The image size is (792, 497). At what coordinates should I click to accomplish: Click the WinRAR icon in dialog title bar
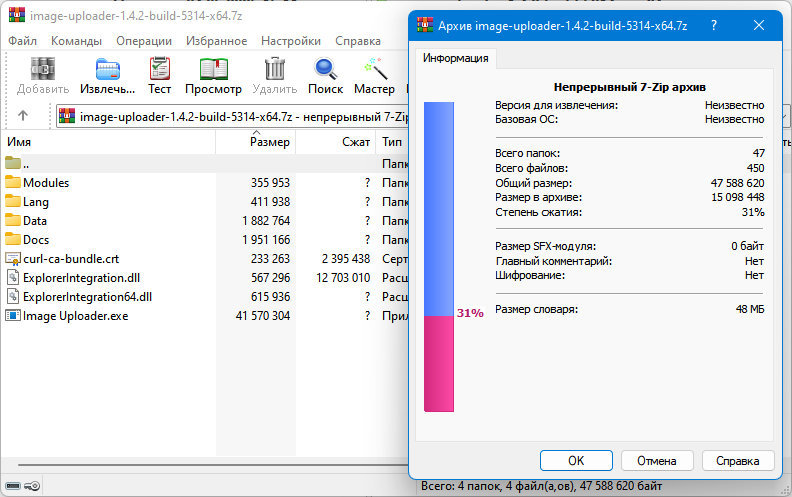[x=425, y=25]
